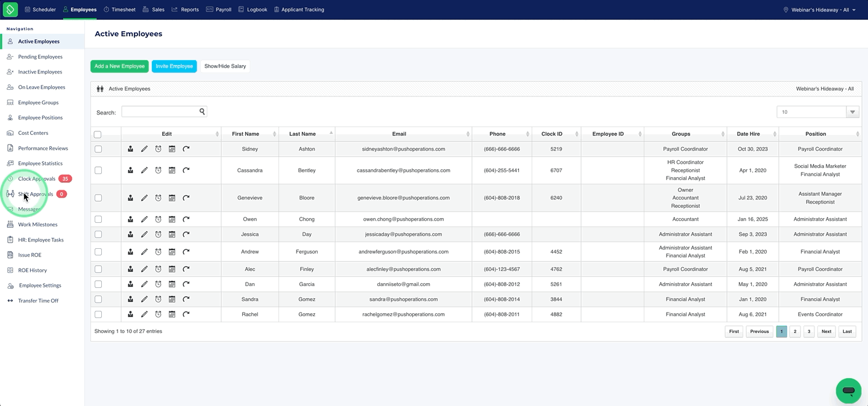
Task: Click the location pin icon beside Webinar's Hideaway
Action: (x=785, y=10)
